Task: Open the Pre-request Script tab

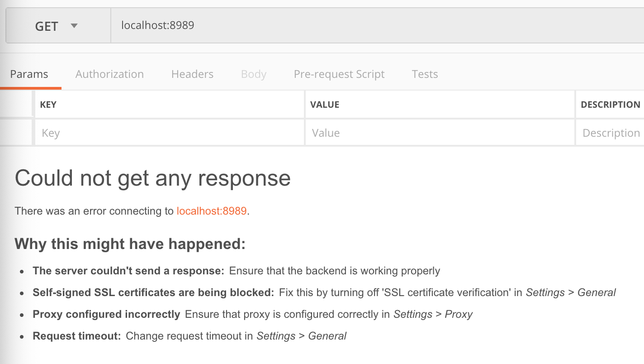Action: (x=339, y=74)
